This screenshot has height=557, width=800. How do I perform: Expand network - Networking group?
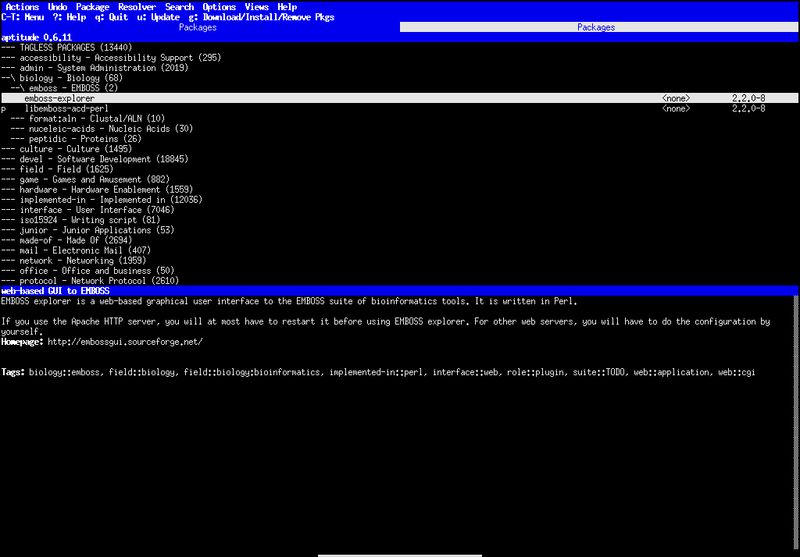point(73,261)
